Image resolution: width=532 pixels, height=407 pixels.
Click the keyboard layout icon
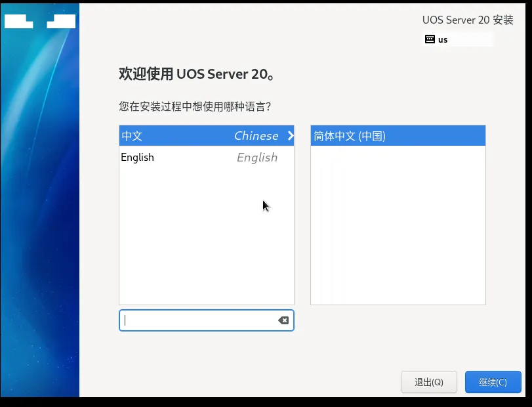pyautogui.click(x=430, y=39)
